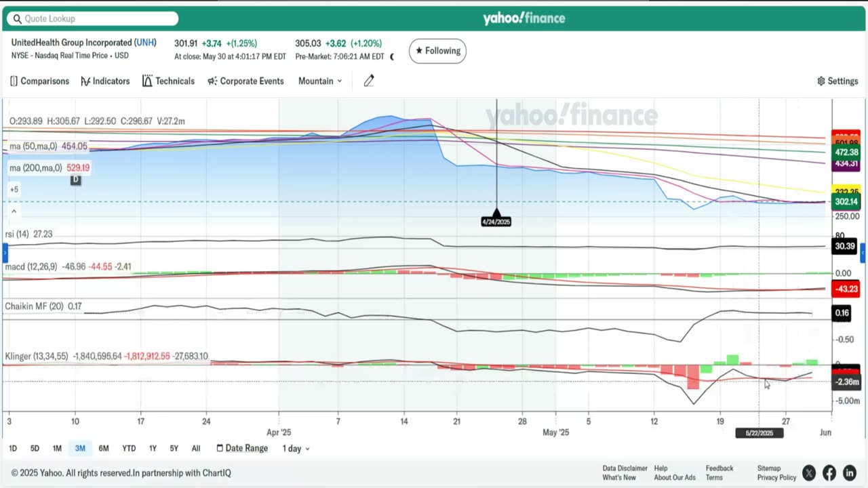Select the Chaikin MF (20) panel label
Viewport: 868px width, 488px height.
click(x=43, y=306)
